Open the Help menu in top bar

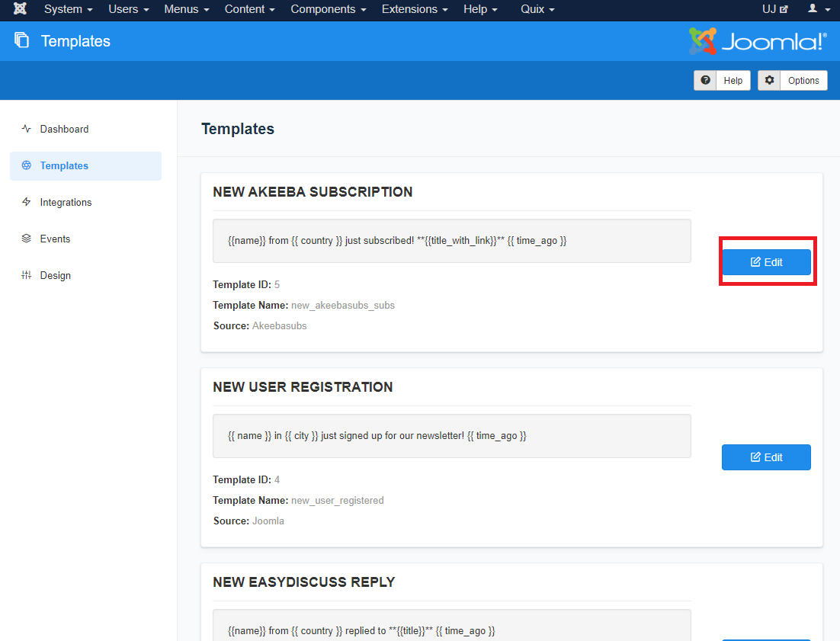point(480,9)
